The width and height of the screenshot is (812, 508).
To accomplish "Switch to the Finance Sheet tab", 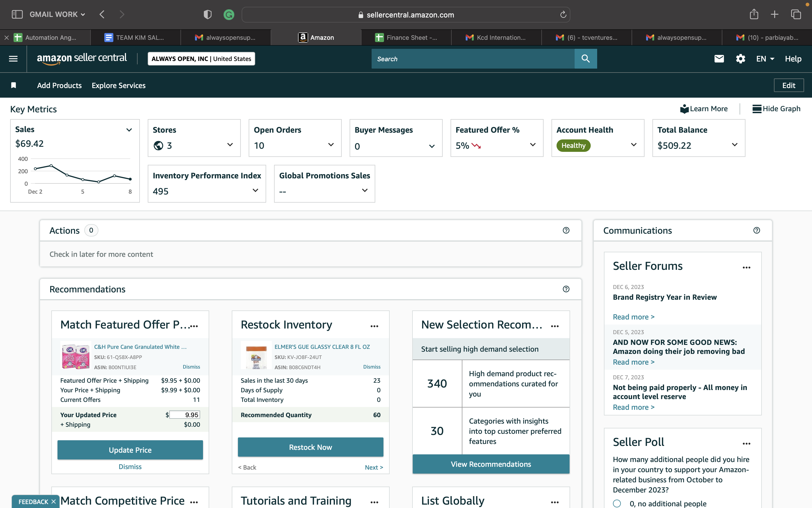I will [x=406, y=38].
